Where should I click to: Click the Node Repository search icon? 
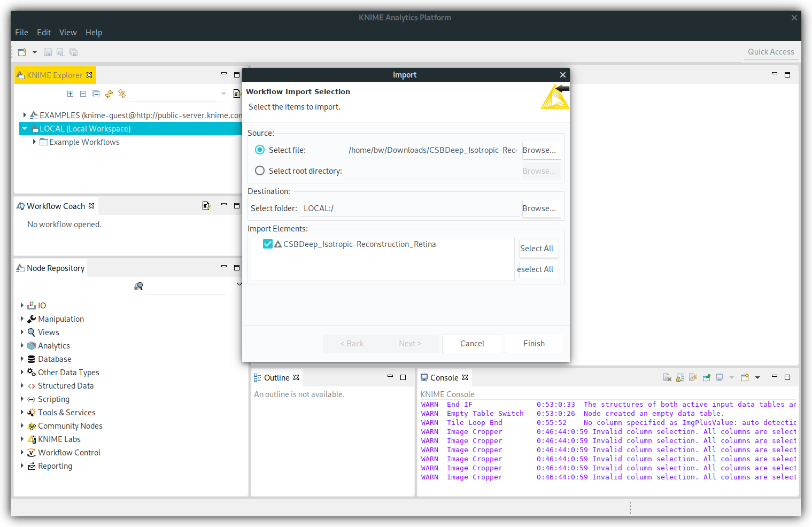coord(138,286)
